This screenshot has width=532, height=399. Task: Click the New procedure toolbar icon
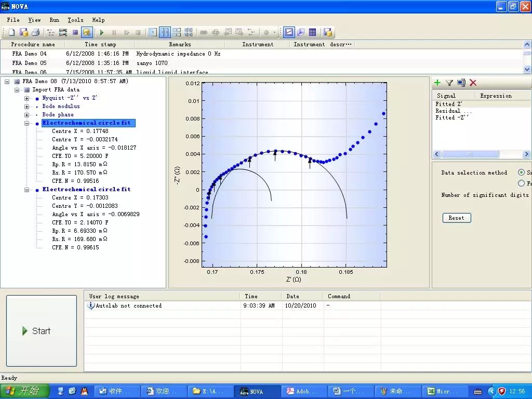[12, 32]
